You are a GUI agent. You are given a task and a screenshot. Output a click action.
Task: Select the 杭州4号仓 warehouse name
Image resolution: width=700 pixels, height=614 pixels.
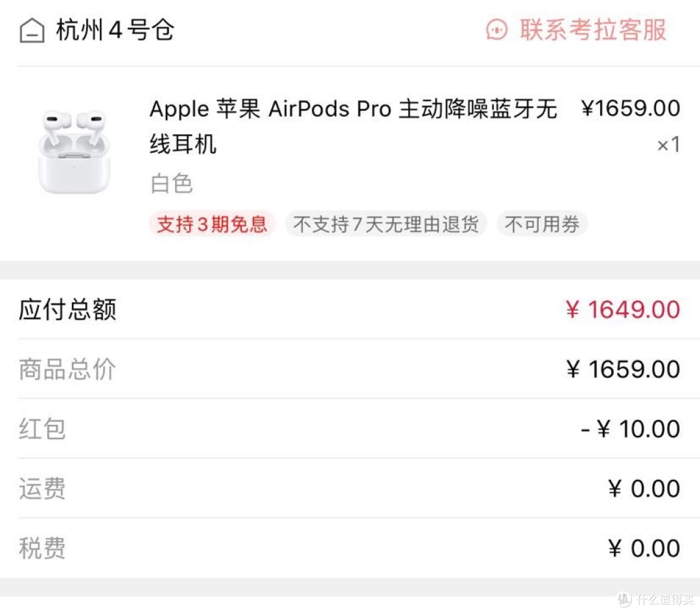click(115, 30)
